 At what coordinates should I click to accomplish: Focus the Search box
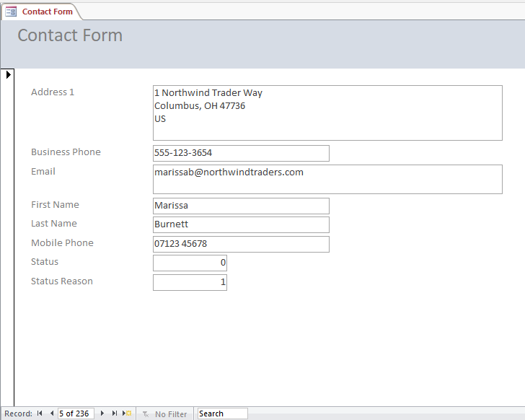(x=223, y=414)
